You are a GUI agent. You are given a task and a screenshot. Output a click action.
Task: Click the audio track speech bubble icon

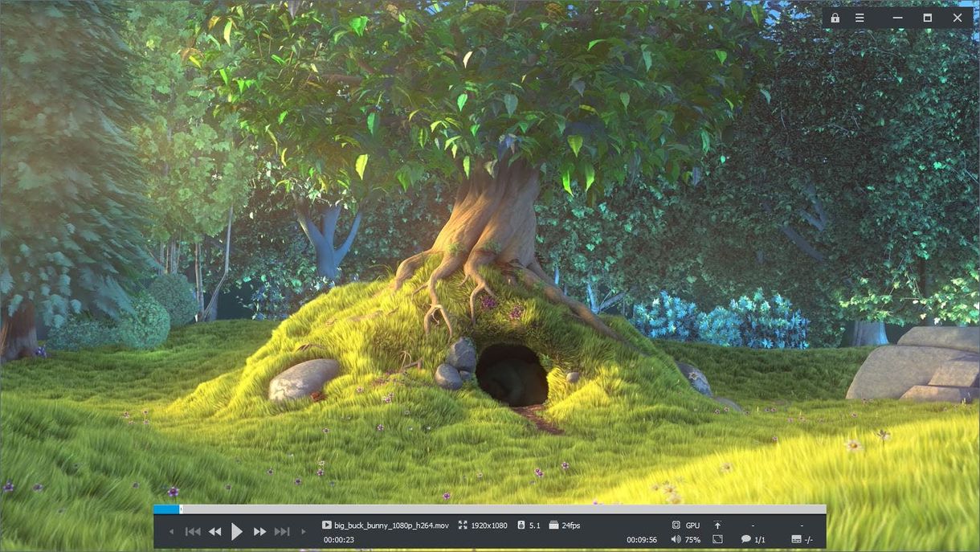746,539
